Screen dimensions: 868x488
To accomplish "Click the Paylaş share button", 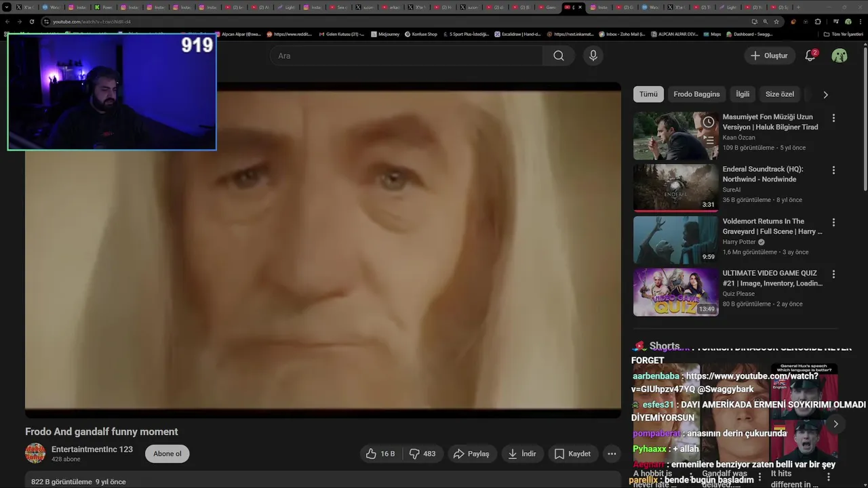I will point(471,453).
